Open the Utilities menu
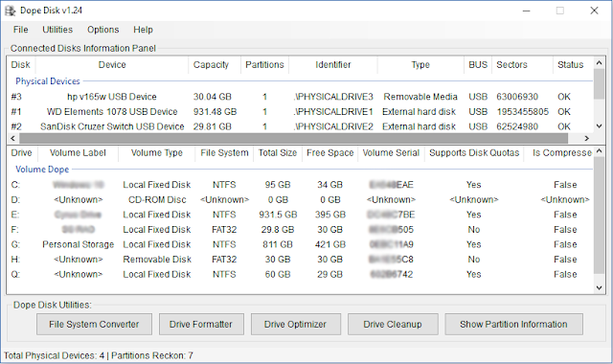This screenshot has width=613, height=364. click(57, 30)
